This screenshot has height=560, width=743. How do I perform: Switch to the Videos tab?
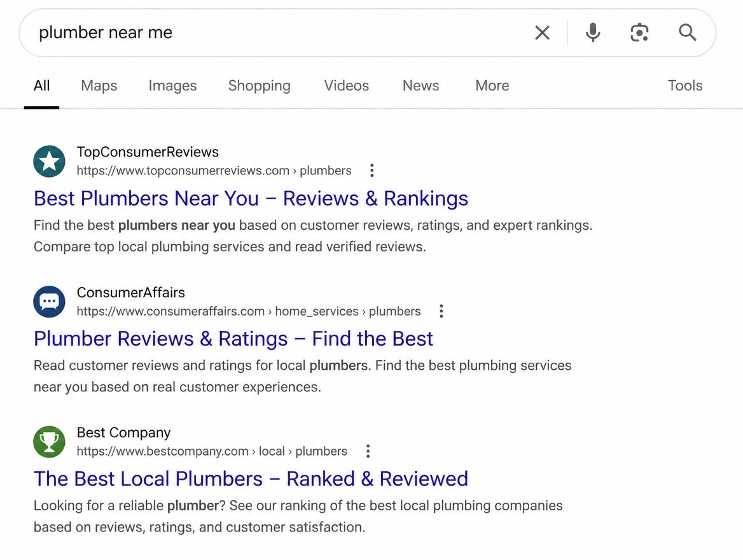(x=347, y=86)
